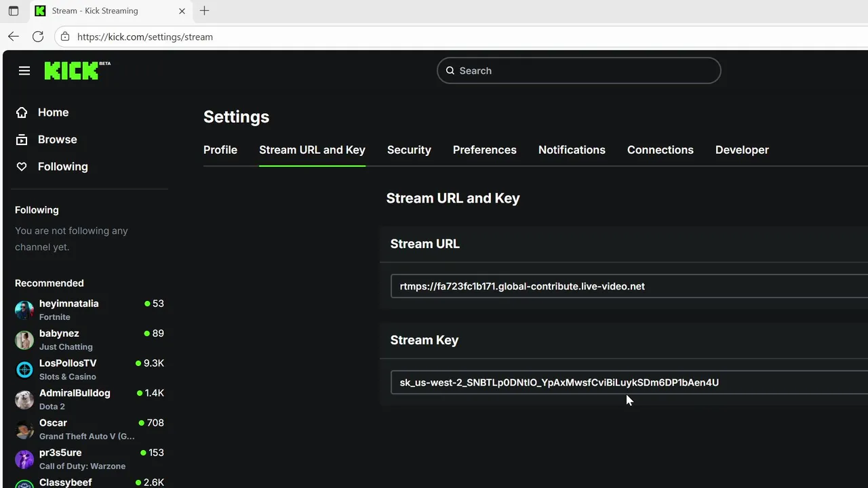Click LosPollosTV's avatar

(24, 370)
